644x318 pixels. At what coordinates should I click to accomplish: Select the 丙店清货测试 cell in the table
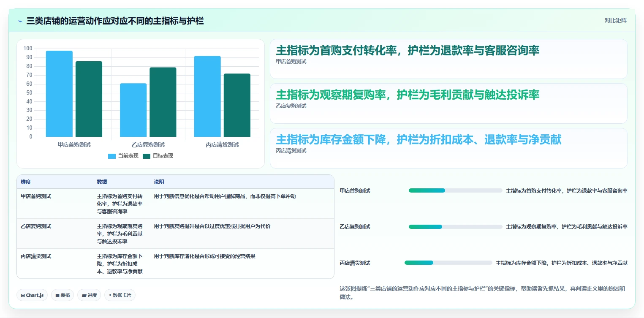(36, 256)
